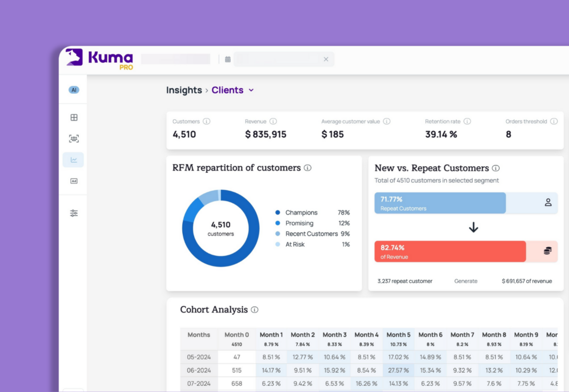Click the Month 2 column header
Image resolution: width=569 pixels, height=392 pixels.
pyautogui.click(x=303, y=339)
